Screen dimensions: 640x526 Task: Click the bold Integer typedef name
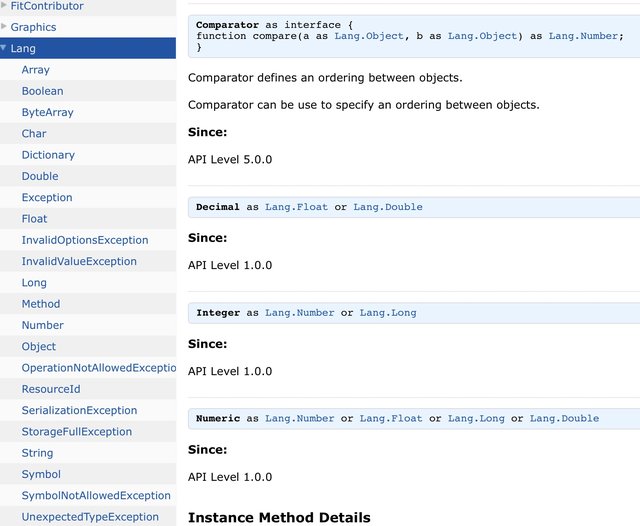(x=218, y=313)
